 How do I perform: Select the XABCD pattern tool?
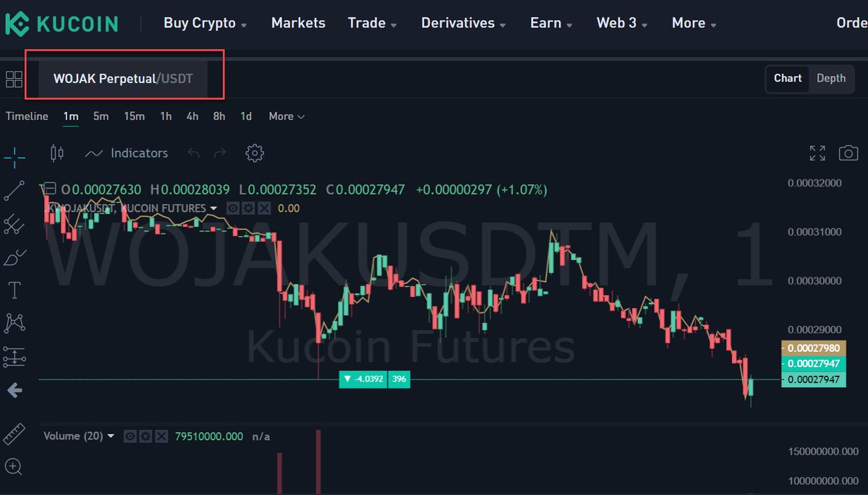[14, 323]
